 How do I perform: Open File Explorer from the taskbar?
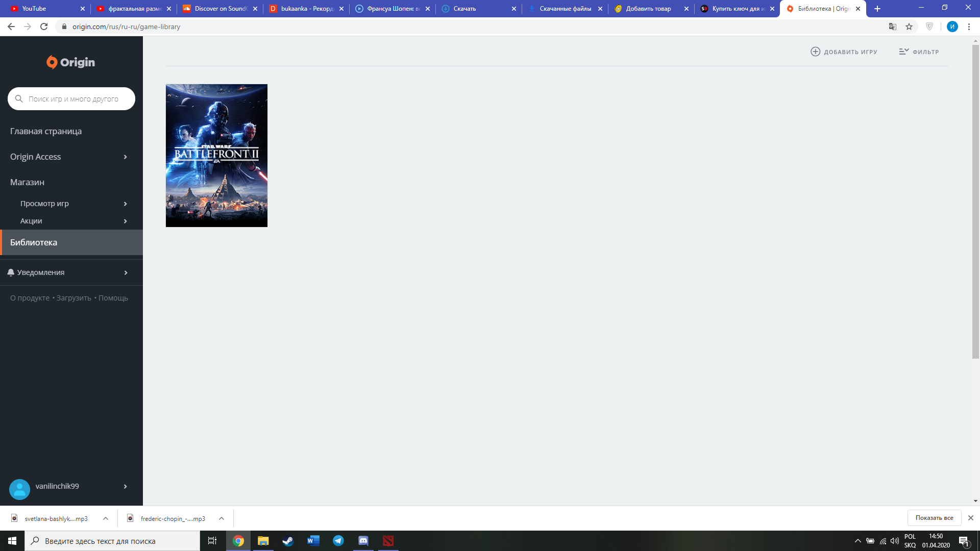(x=263, y=541)
